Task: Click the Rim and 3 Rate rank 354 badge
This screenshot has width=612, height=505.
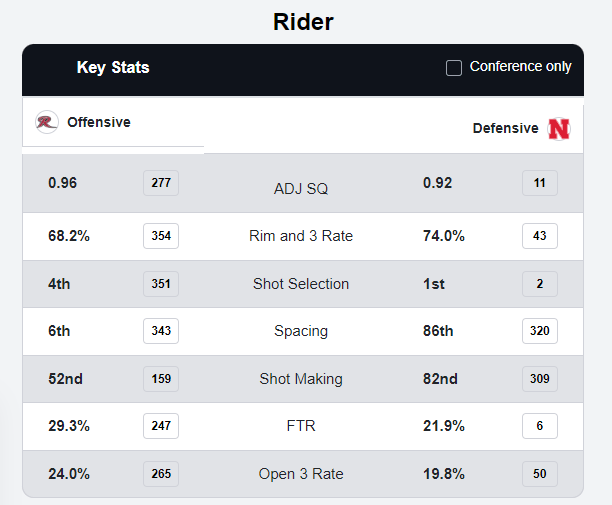Action: click(160, 236)
